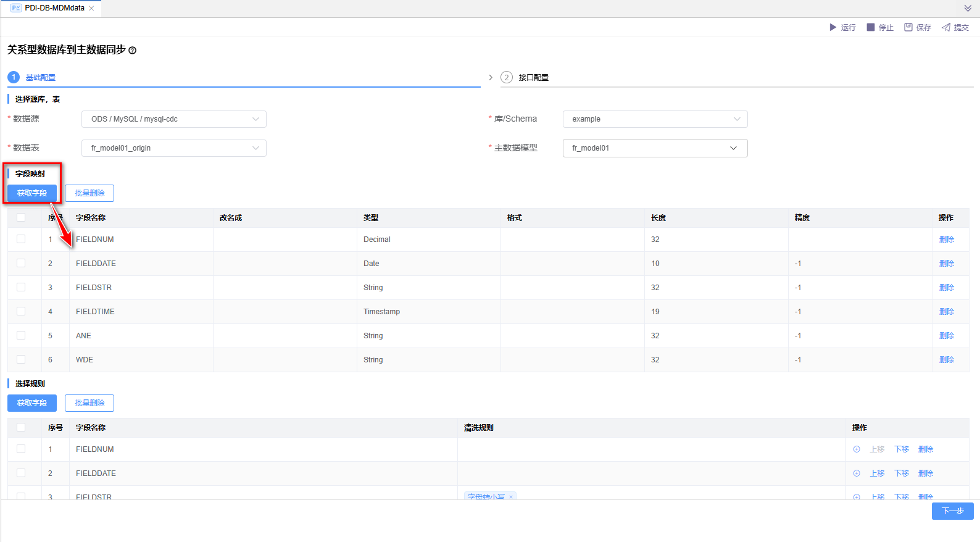Click 上移 for the FIELDDATE rule row
The height and width of the screenshot is (542, 980).
coord(878,473)
